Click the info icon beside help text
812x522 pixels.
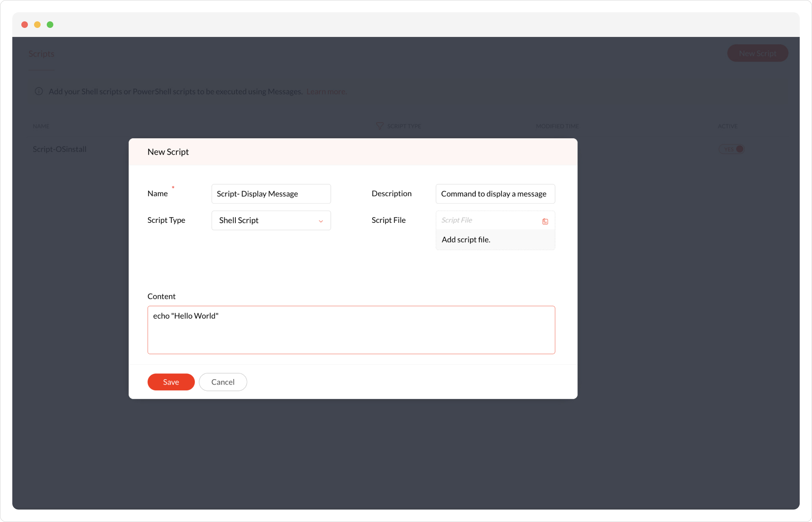39,92
